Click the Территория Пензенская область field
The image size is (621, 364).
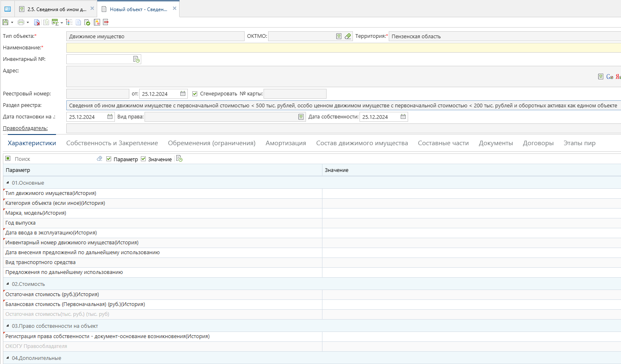(x=505, y=36)
